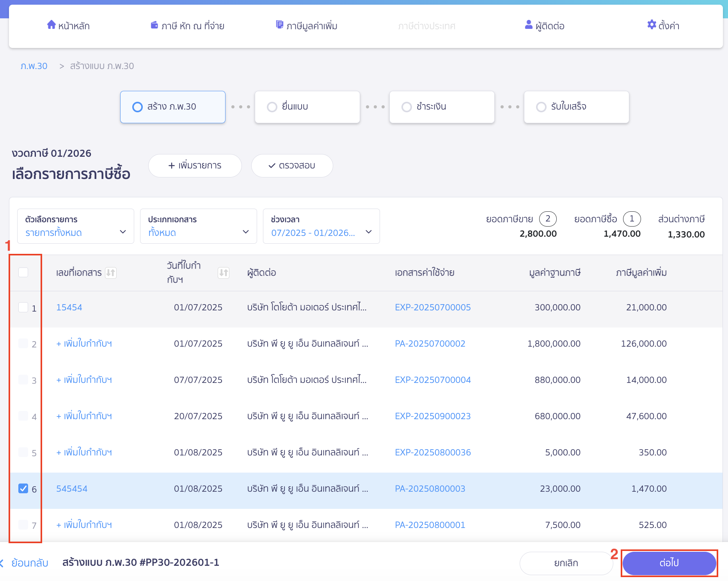Open ภาษี หัก ณ ที่จ่าย via its calculator icon
The image size is (728, 581).
pyautogui.click(x=154, y=25)
